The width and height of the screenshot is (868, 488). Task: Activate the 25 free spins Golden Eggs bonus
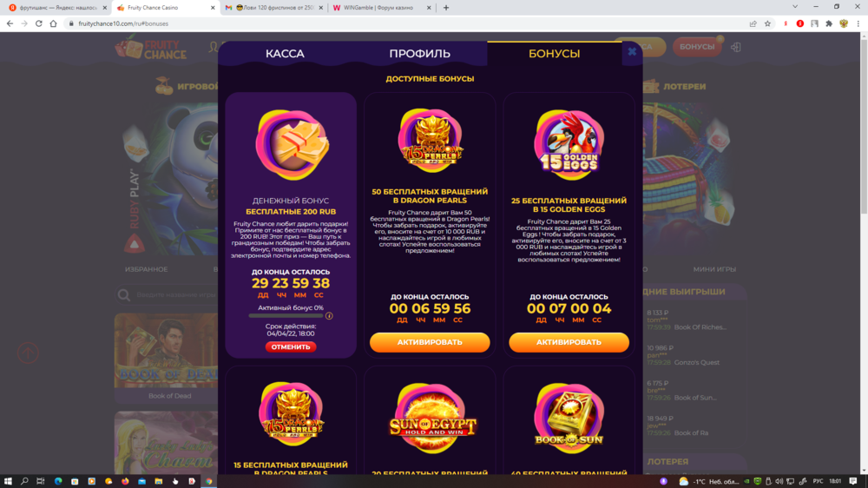(569, 342)
